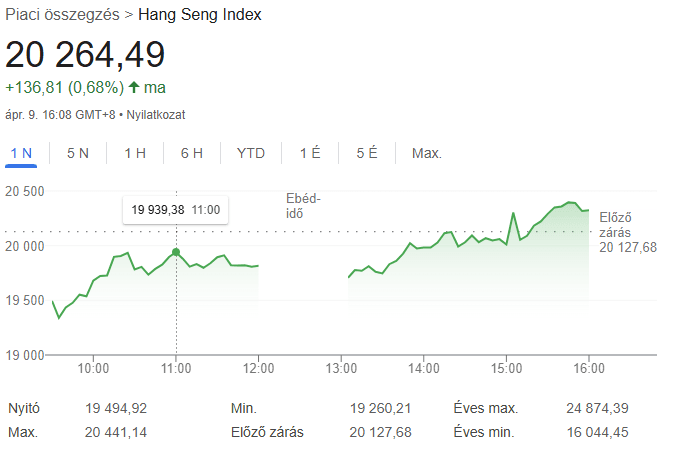
Task: Select the 6 H range tab
Action: click(192, 153)
